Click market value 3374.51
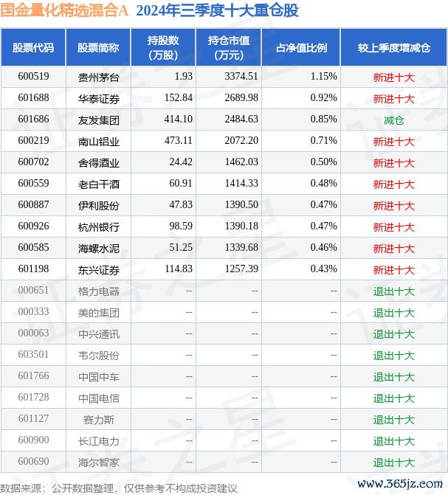Image resolution: width=448 pixels, height=495 pixels. 241,77
